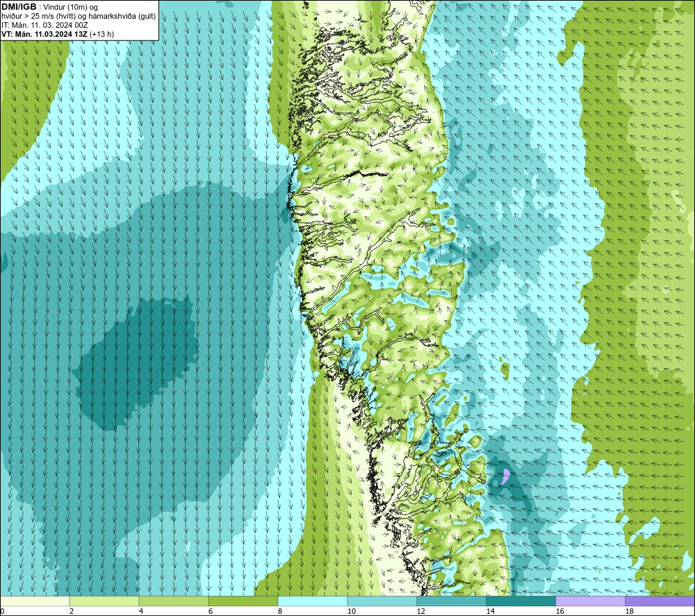This screenshot has width=695, height=616.
Task: Click the scale label "8"
Action: pos(280,612)
